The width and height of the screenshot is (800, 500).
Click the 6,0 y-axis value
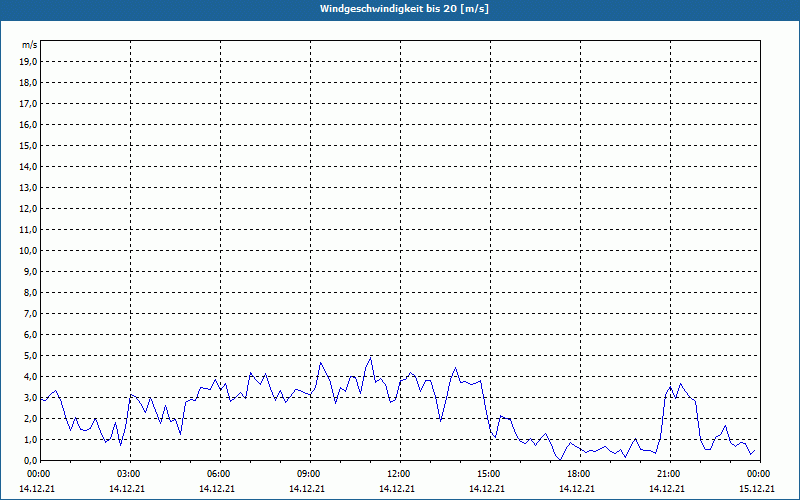[x=30, y=334]
